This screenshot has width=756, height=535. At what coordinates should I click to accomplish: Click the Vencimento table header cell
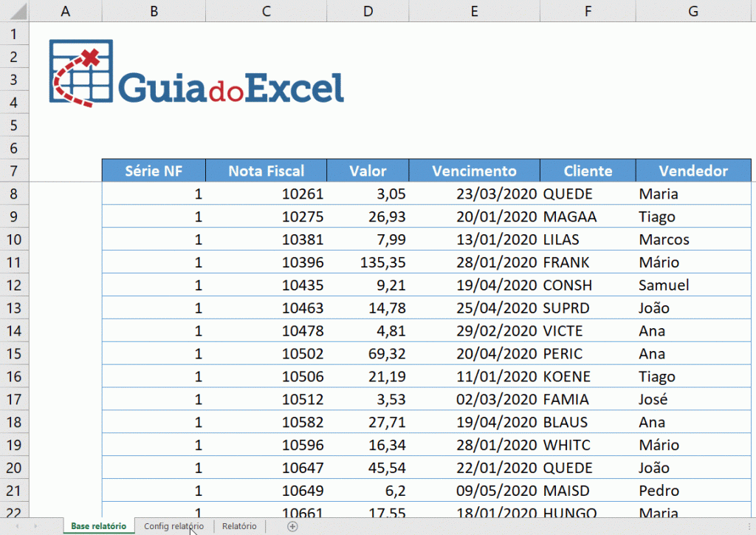point(473,171)
